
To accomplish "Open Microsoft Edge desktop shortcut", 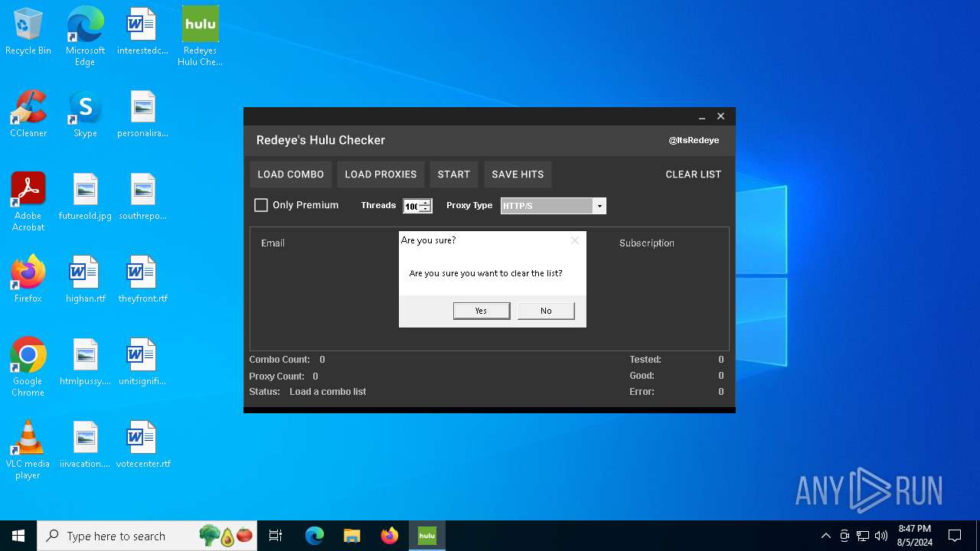I will coord(85,37).
